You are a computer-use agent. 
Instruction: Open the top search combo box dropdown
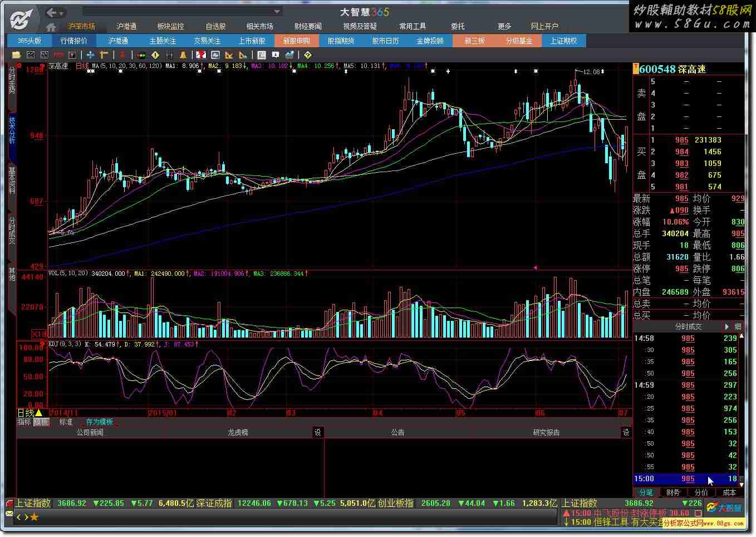(x=277, y=12)
